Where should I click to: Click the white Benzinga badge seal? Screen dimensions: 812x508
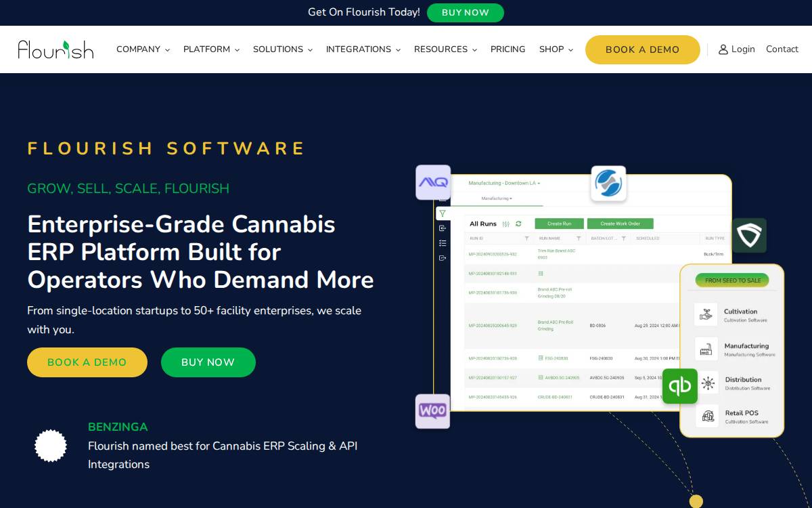pyautogui.click(x=51, y=446)
